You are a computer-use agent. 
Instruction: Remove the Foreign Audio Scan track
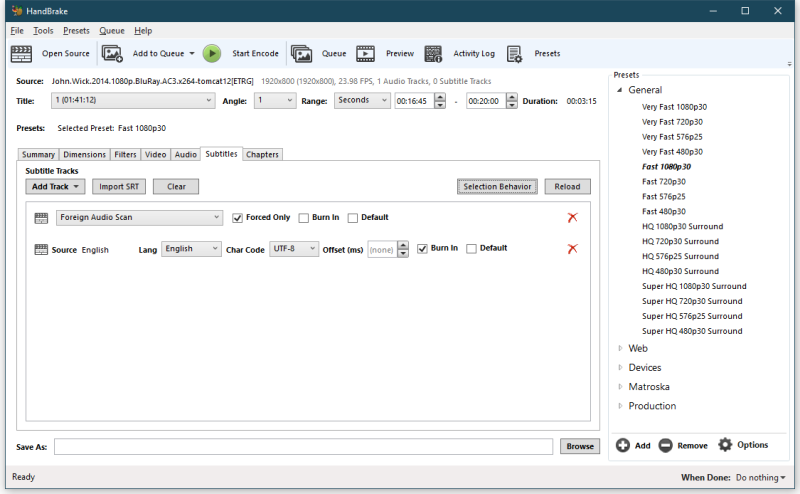572,218
